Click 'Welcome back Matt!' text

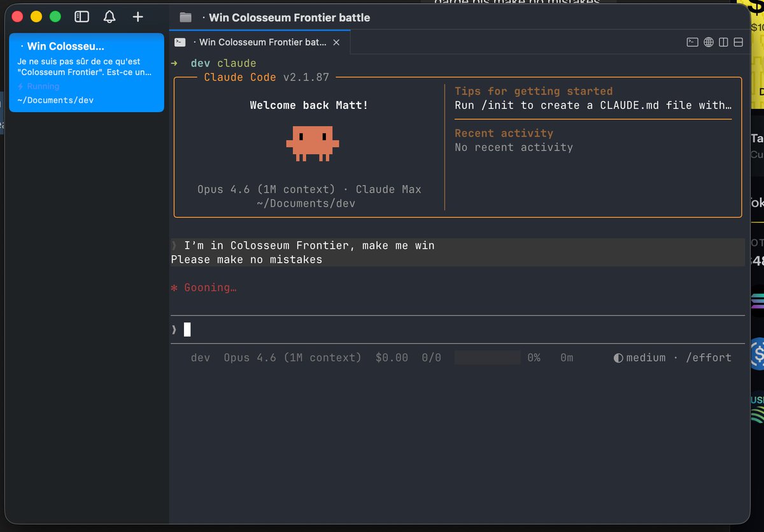pyautogui.click(x=309, y=105)
